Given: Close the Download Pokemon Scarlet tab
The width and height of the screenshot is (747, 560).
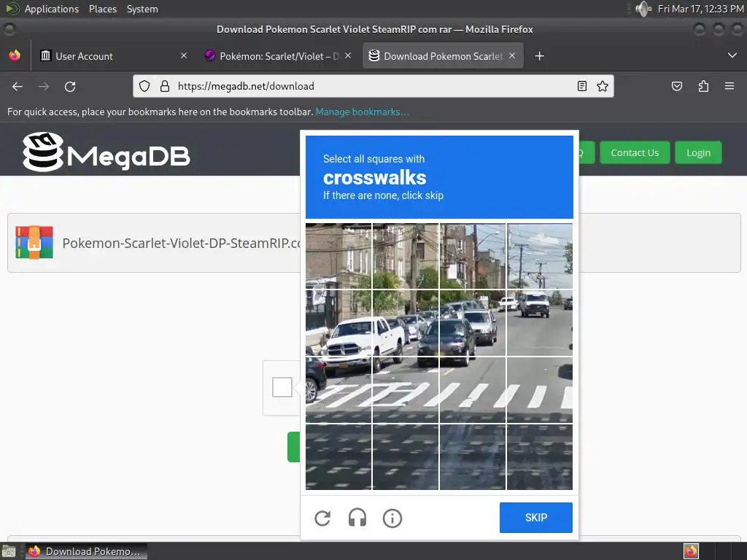Looking at the screenshot, I should pos(512,55).
